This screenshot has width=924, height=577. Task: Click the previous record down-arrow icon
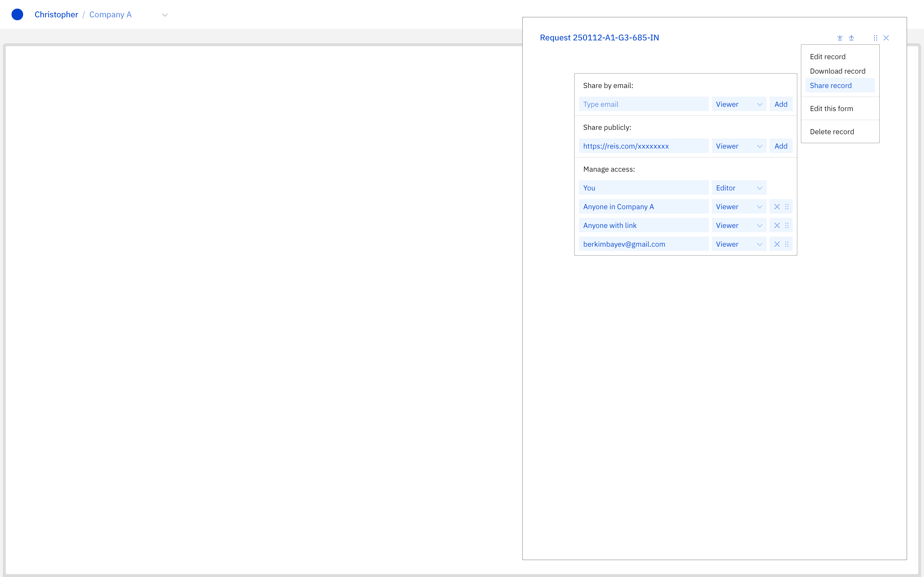point(840,38)
